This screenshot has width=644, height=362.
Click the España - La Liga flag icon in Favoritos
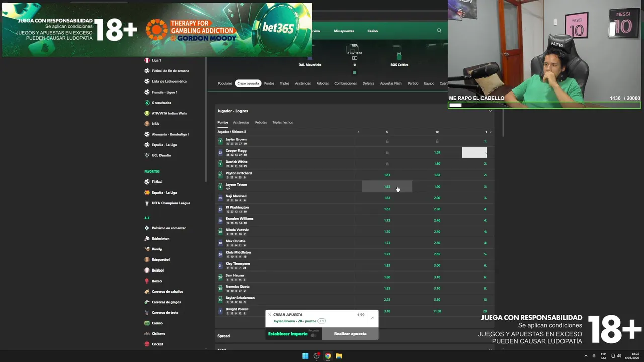(147, 192)
